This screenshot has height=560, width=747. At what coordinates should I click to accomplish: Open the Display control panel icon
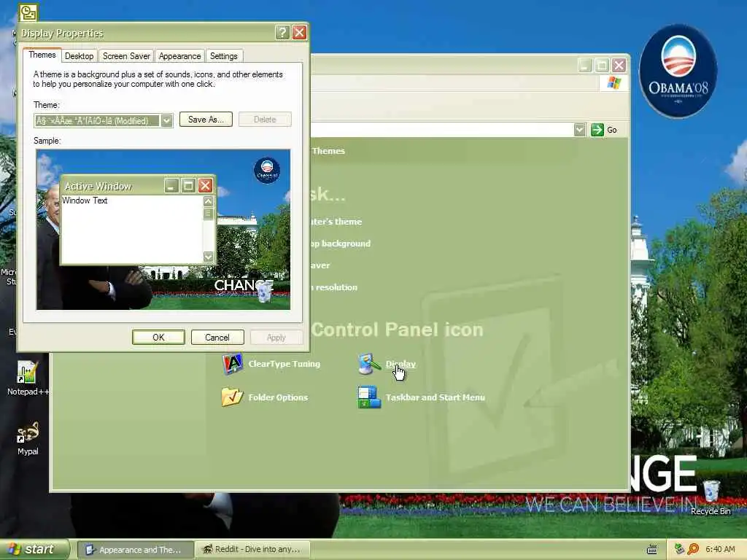369,365
